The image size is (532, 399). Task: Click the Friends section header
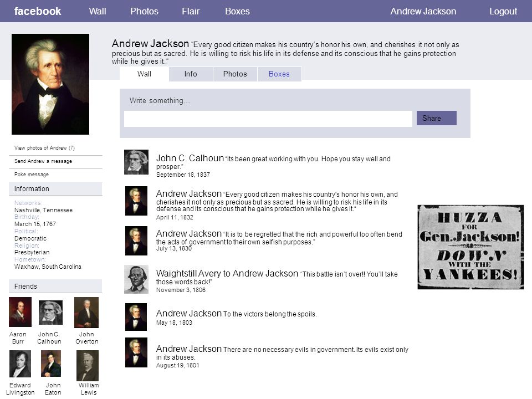(x=55, y=286)
